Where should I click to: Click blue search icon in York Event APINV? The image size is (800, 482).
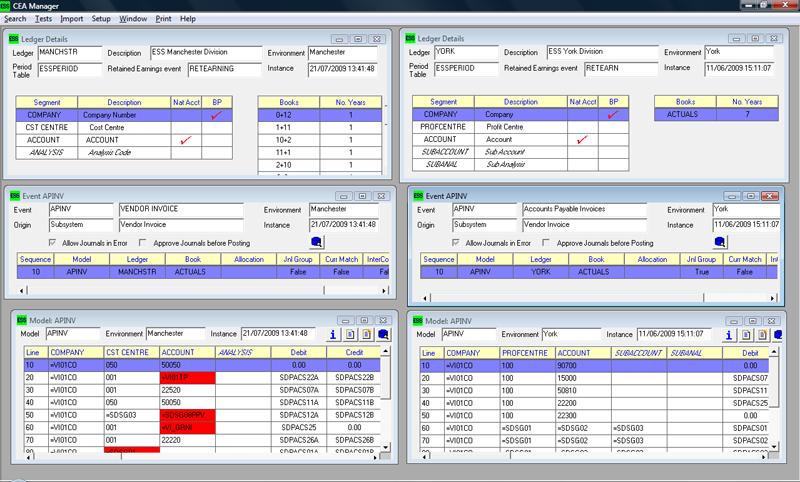tap(720, 242)
